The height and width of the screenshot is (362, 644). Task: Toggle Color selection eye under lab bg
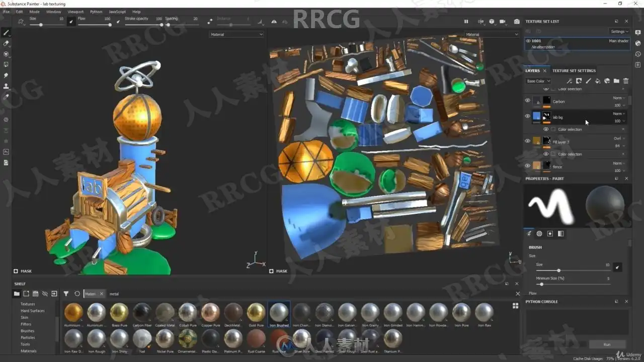click(546, 129)
